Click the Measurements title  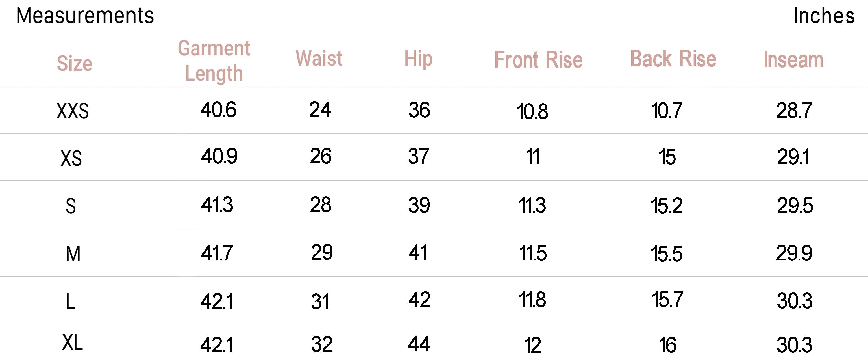85,16
